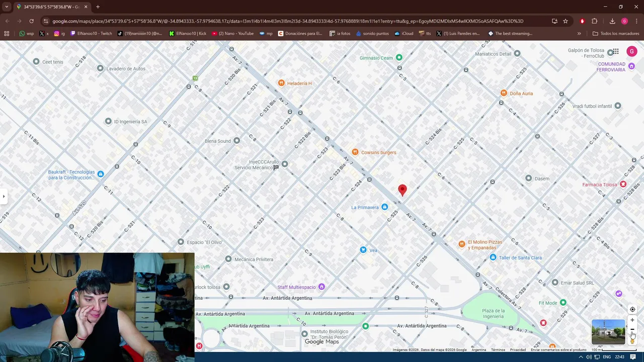Select the Taller de Santa Clara marker
This screenshot has height=362, width=644.
tap(493, 257)
